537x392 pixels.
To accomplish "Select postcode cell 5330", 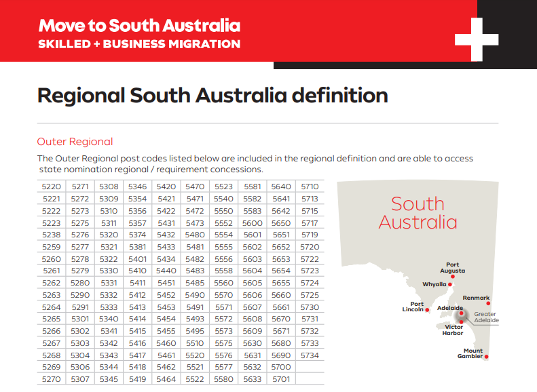I will [109, 271].
